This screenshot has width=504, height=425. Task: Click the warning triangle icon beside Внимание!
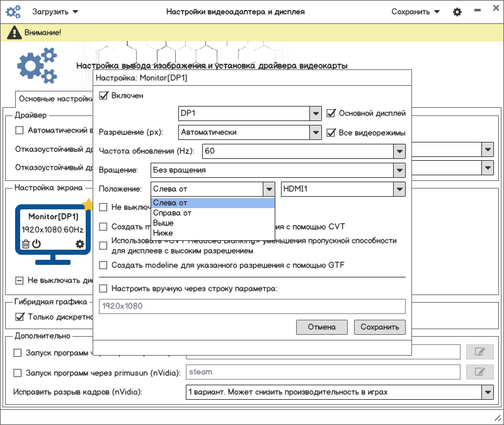click(14, 33)
